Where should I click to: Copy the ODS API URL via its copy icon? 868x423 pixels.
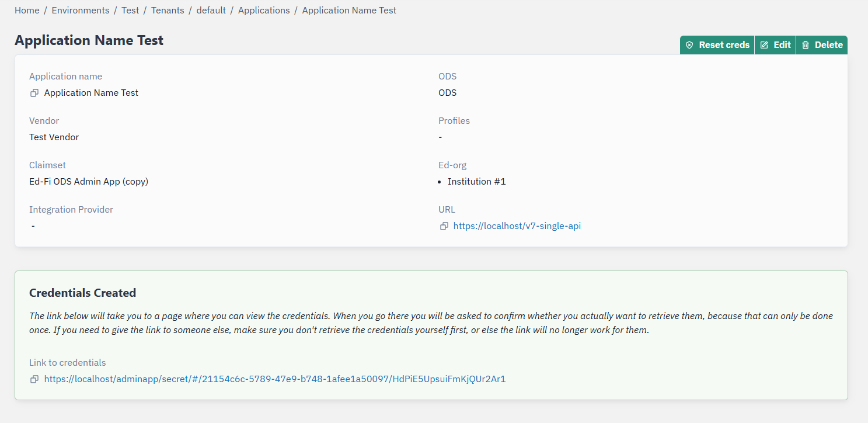pos(444,226)
